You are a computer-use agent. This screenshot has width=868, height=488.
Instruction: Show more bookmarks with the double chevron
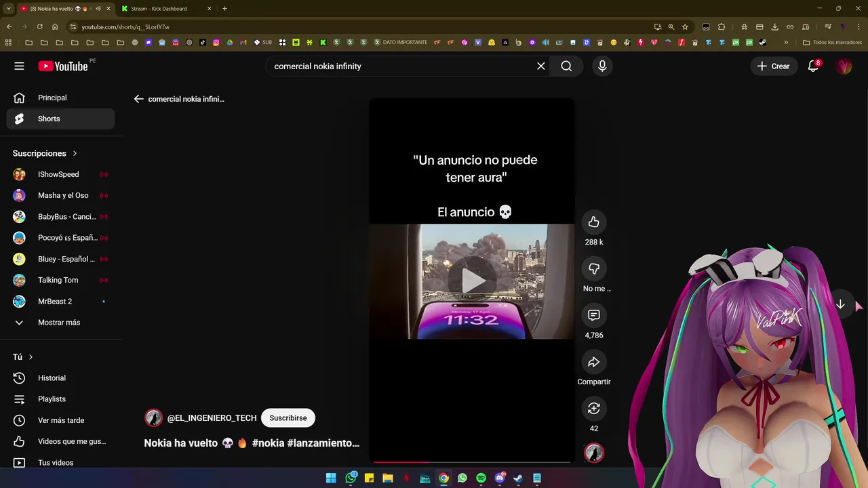(786, 42)
